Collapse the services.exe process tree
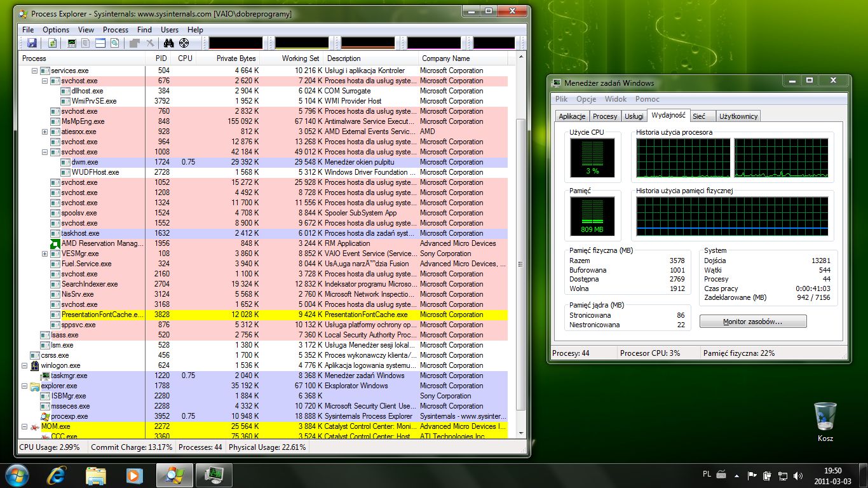The height and width of the screenshot is (488, 868). pyautogui.click(x=35, y=71)
